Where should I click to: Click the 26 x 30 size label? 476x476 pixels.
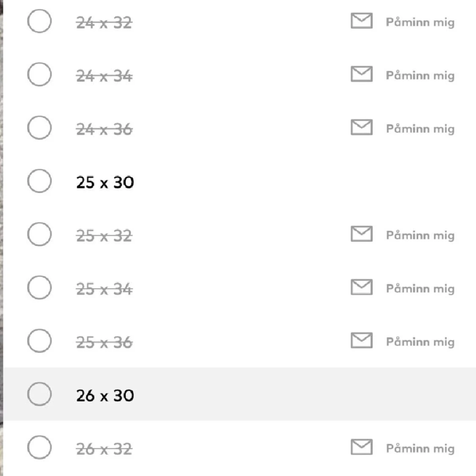[105, 395]
